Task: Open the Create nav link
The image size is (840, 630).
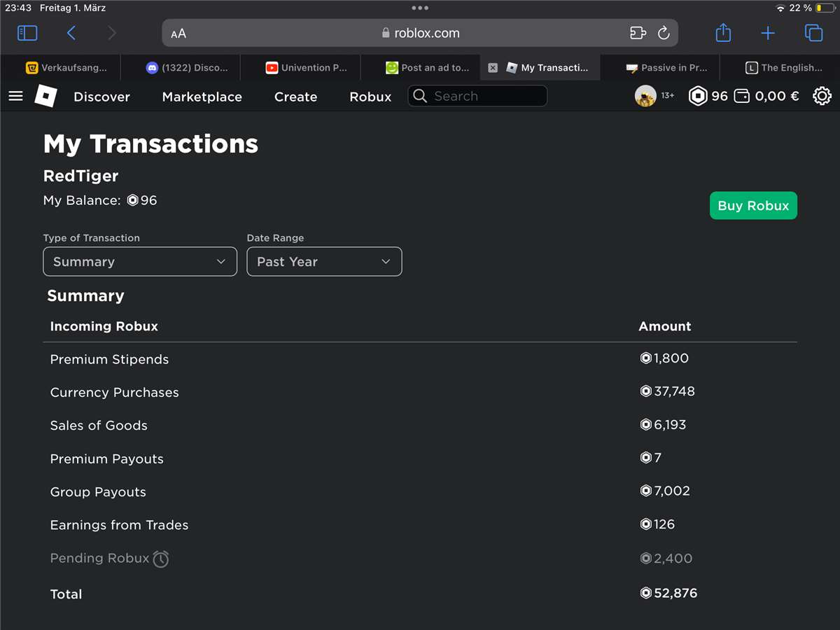Action: pyautogui.click(x=296, y=97)
